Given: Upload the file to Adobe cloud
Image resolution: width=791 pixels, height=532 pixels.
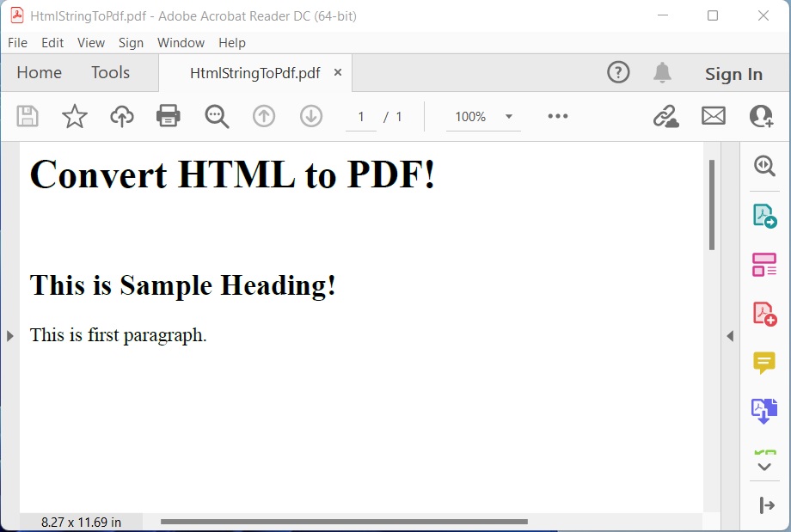Looking at the screenshot, I should click(x=121, y=116).
